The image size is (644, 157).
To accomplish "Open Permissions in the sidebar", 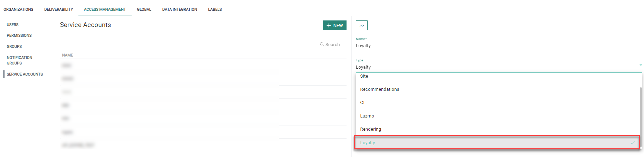I will click(x=19, y=35).
